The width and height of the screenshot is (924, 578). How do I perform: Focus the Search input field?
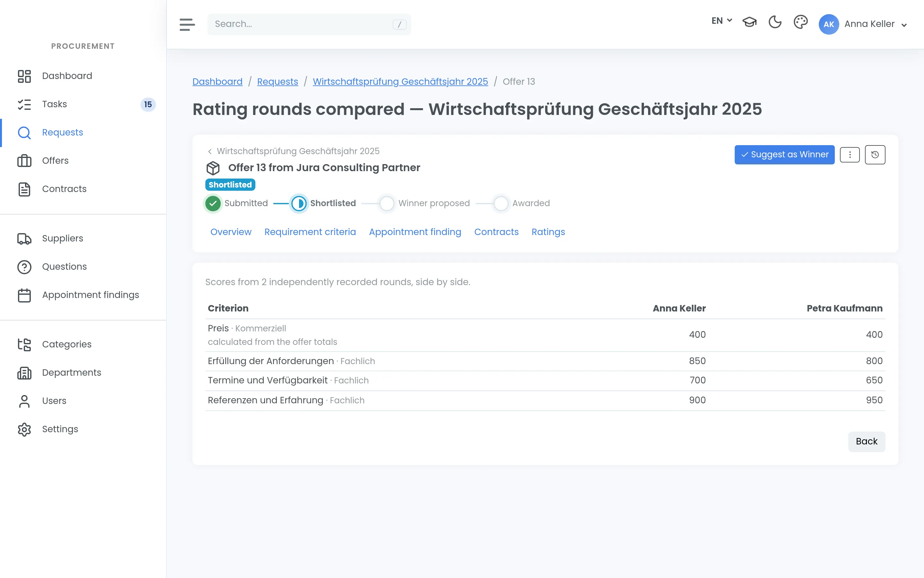309,24
